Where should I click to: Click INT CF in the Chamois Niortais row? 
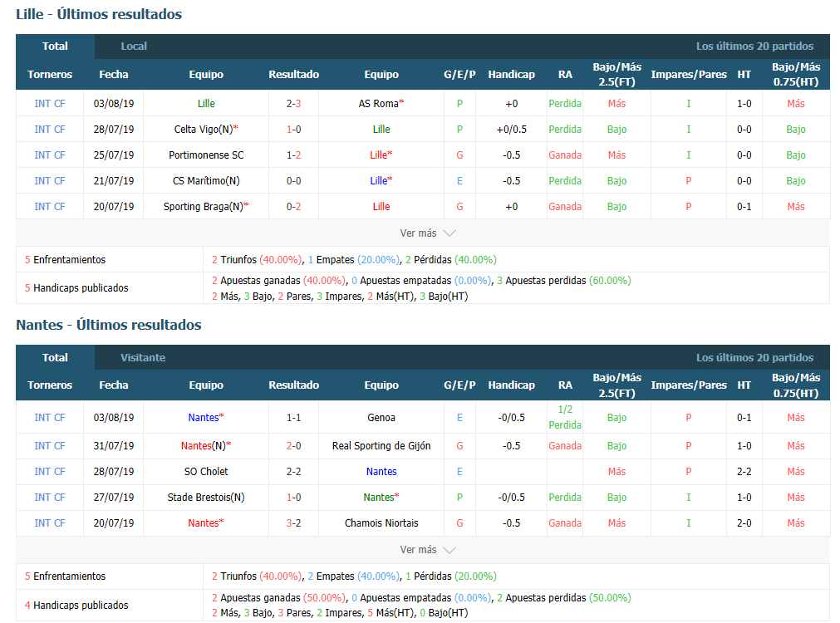click(50, 522)
